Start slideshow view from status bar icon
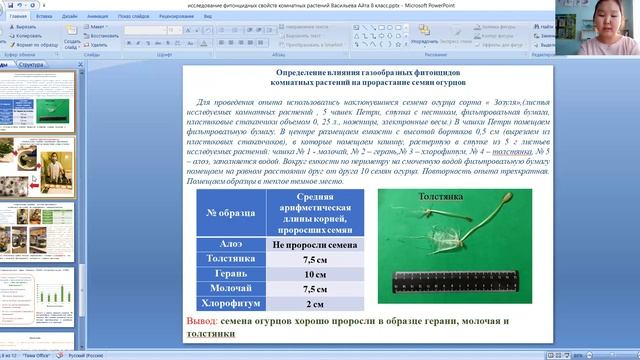This screenshot has width=640, height=360. (x=567, y=356)
